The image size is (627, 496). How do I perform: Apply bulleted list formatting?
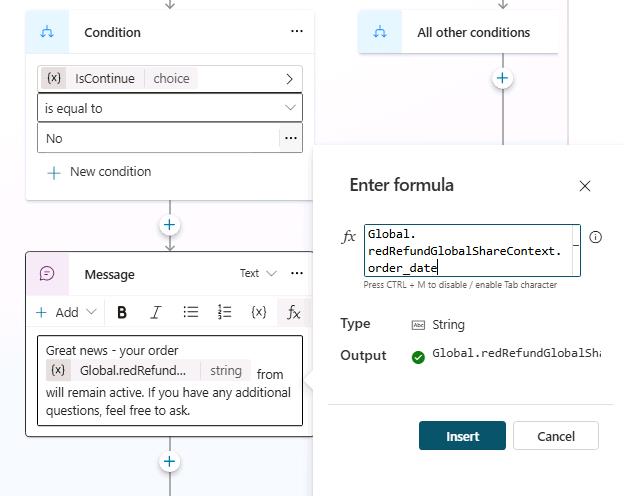(x=191, y=312)
